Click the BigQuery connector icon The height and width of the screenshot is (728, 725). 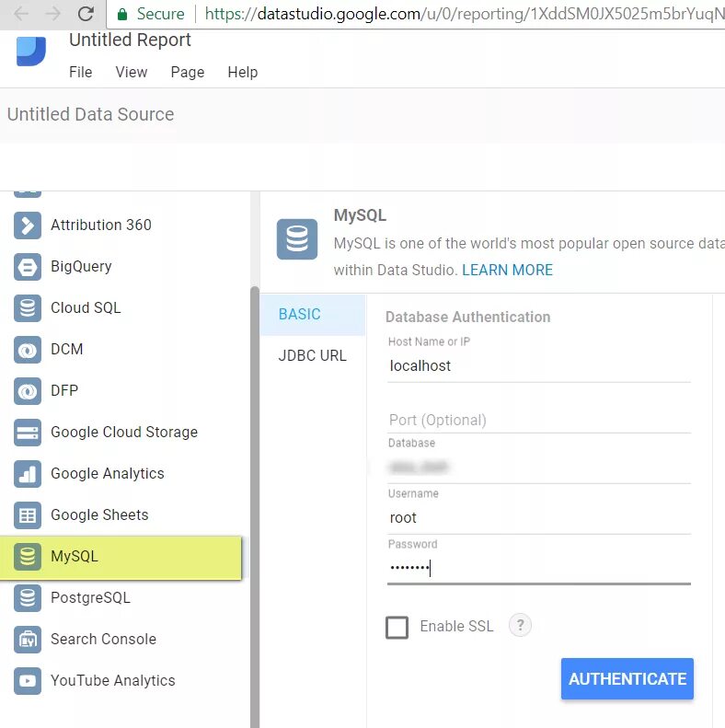click(28, 267)
